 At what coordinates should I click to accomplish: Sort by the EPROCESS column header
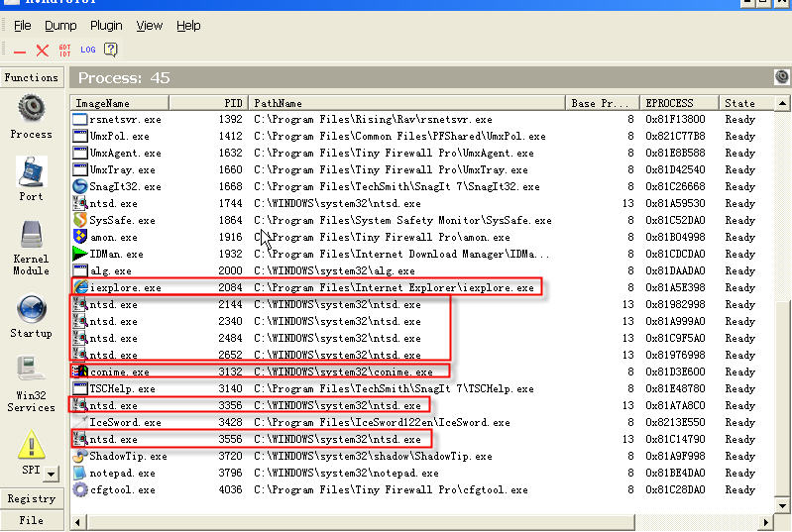[679, 103]
